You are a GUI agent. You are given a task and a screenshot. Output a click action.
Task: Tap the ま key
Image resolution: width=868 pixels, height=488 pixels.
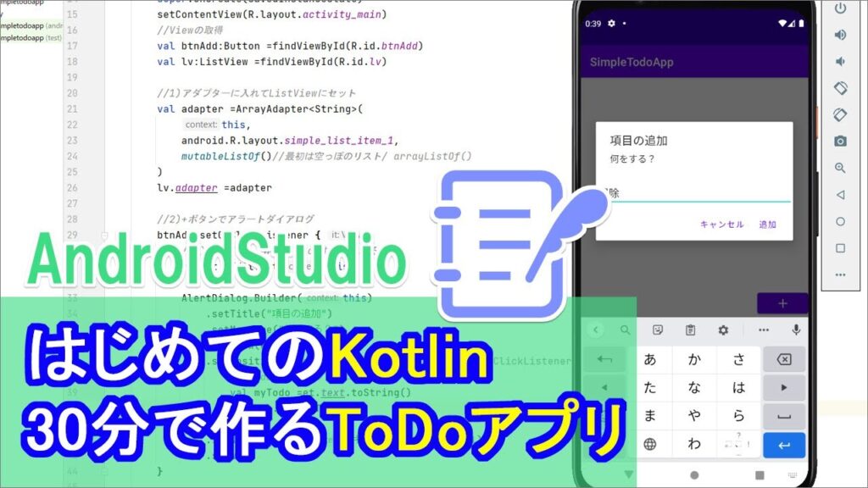click(x=650, y=415)
